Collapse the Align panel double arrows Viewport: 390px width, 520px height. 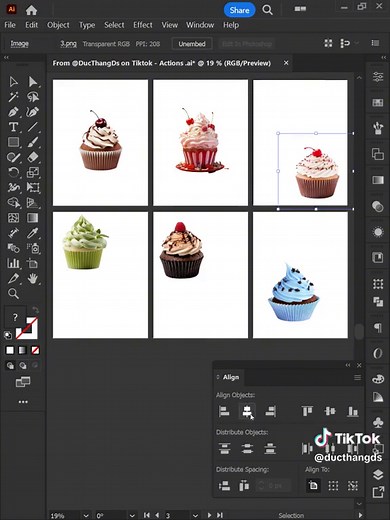pos(348,365)
